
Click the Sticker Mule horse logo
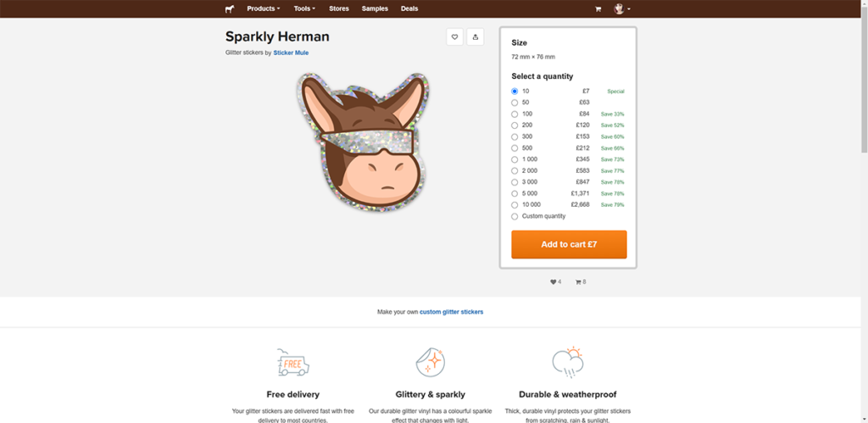(230, 8)
